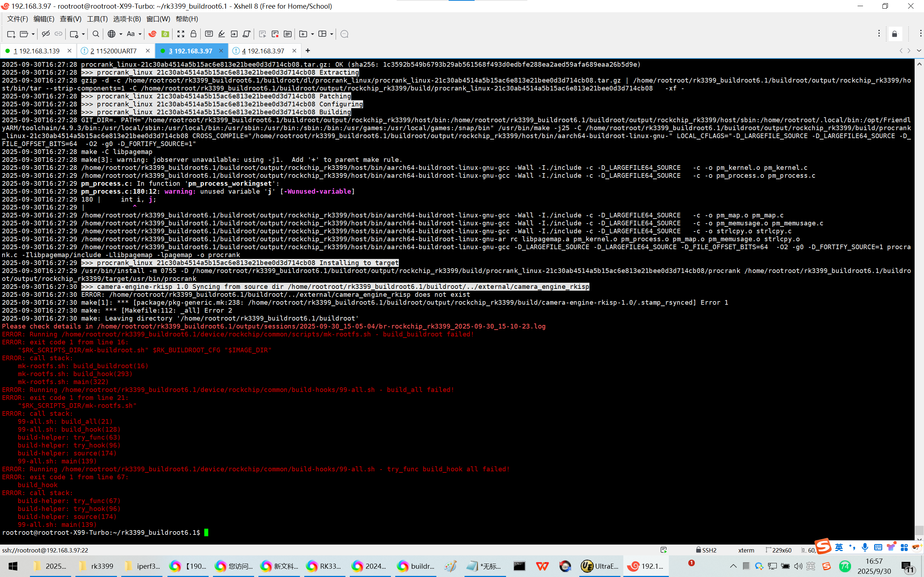Open the 工具(T) menu

pos(97,19)
